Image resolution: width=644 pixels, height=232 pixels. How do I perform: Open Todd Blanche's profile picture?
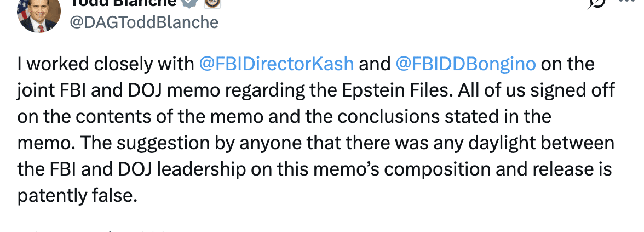38,14
